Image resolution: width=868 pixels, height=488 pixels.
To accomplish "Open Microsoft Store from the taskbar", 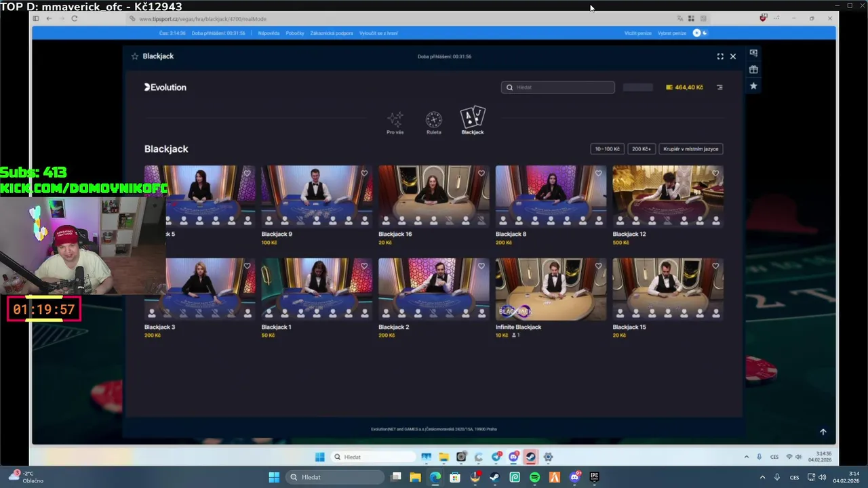I will 455,477.
